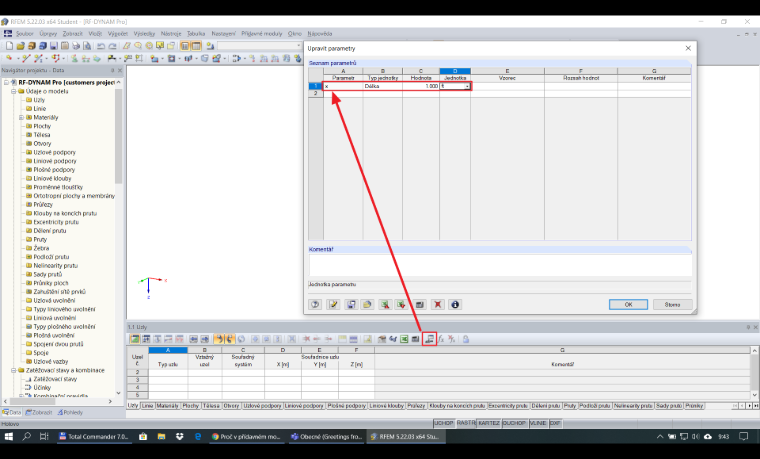Select Pruty in the navigator tree
The width and height of the screenshot is (760, 459).
[40, 239]
